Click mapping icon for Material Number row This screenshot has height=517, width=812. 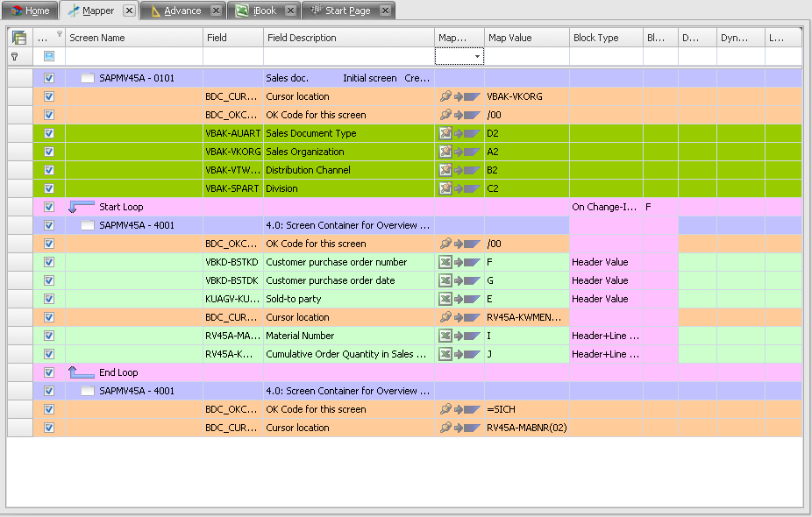point(459,336)
